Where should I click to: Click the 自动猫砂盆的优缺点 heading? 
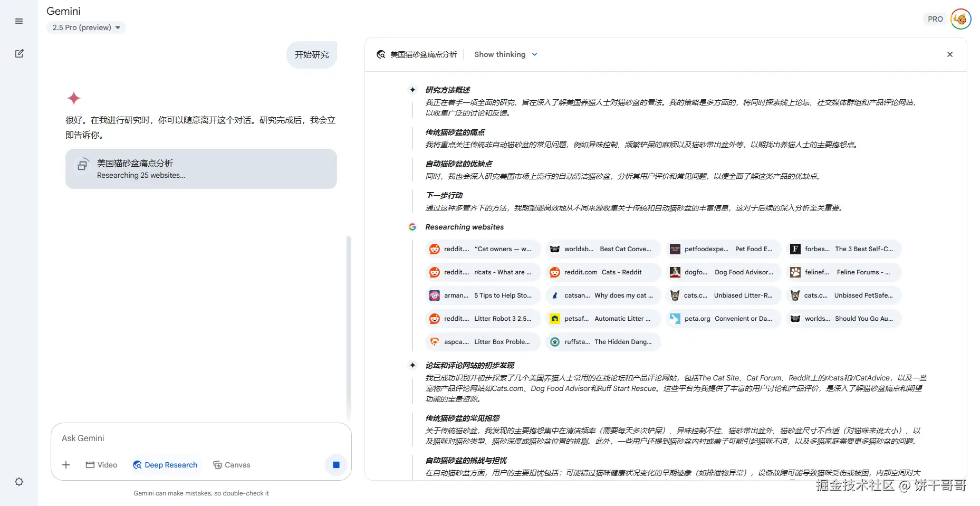458,164
